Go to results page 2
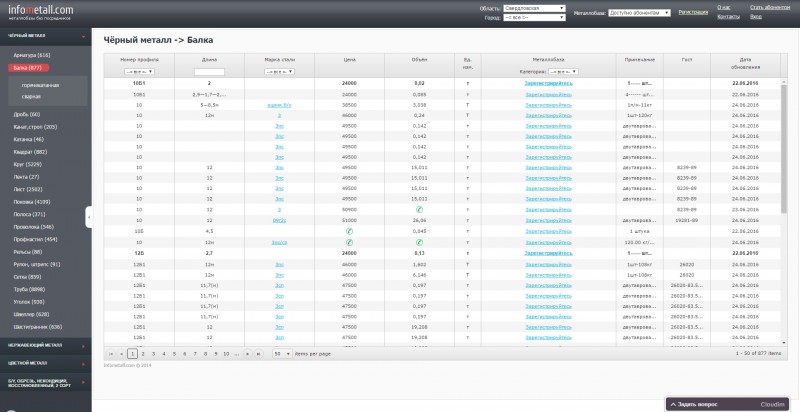 click(x=143, y=353)
